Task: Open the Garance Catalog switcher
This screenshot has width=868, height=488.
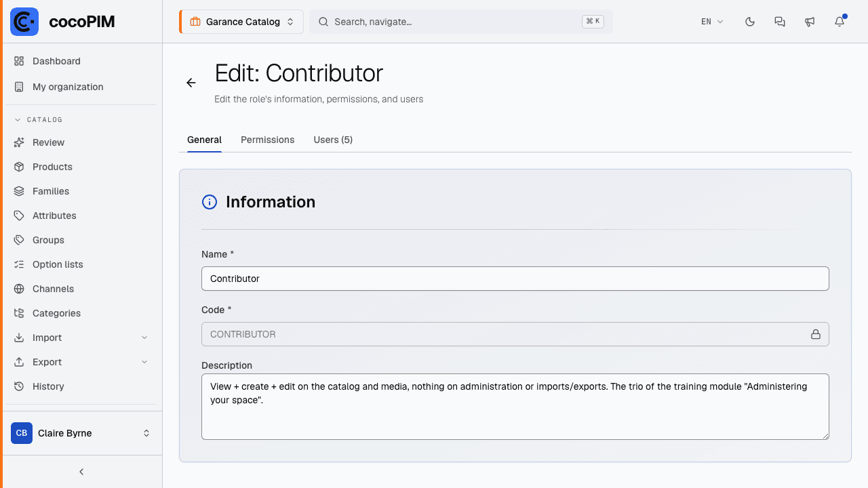Action: [241, 22]
